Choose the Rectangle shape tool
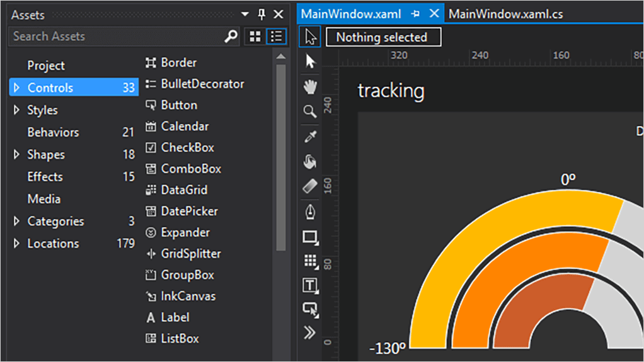Screen dimensions: 644x362 coord(309,237)
